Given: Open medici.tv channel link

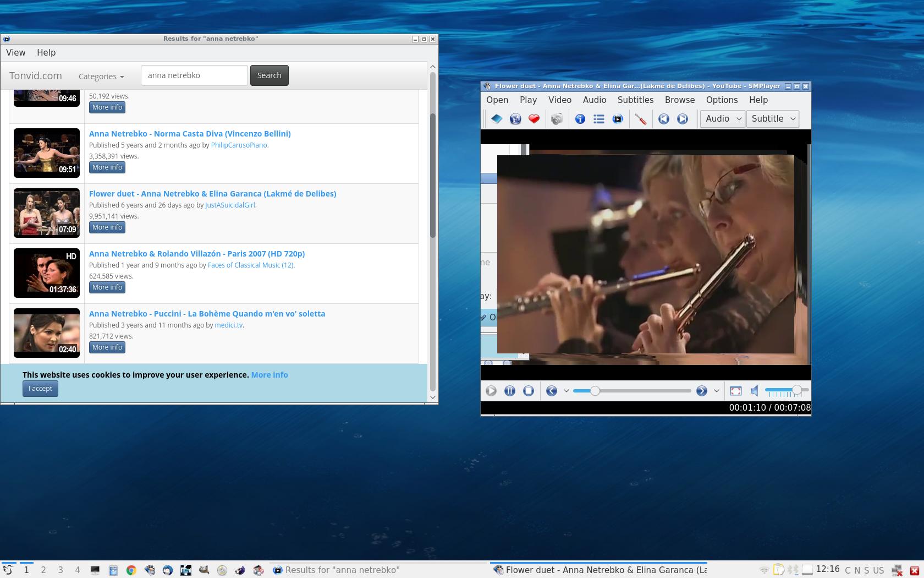Looking at the screenshot, I should click(x=228, y=325).
